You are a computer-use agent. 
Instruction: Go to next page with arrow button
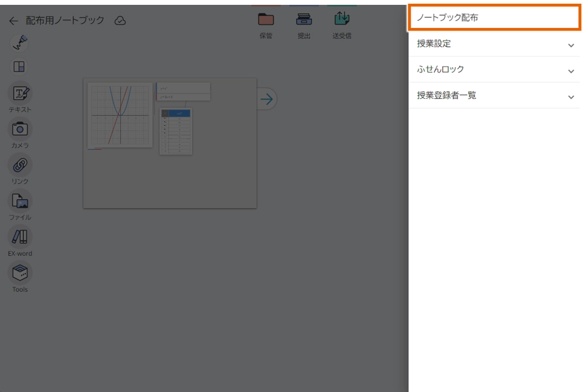coord(267,99)
